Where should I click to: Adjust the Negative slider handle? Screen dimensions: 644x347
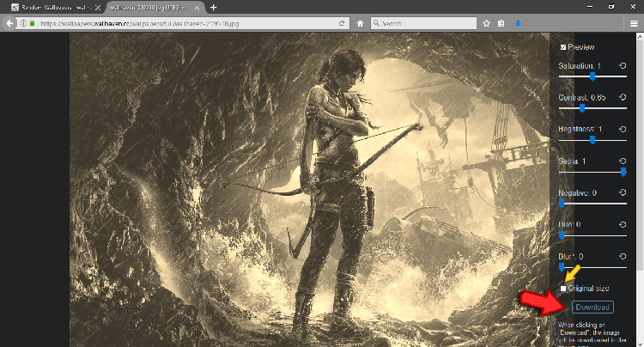tap(562, 204)
